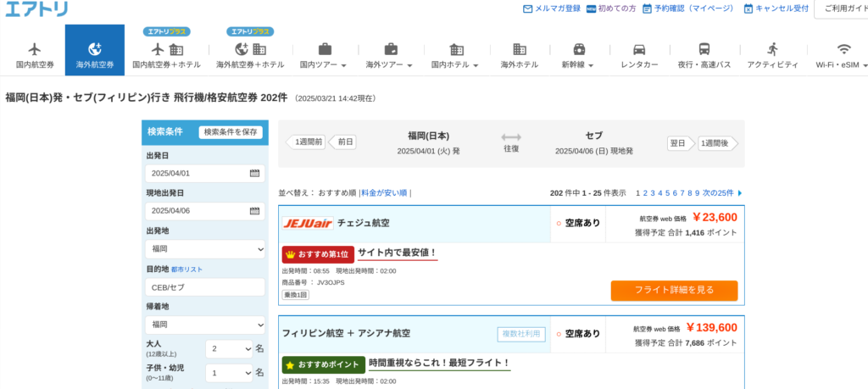Click the activity runner icon

tap(772, 49)
